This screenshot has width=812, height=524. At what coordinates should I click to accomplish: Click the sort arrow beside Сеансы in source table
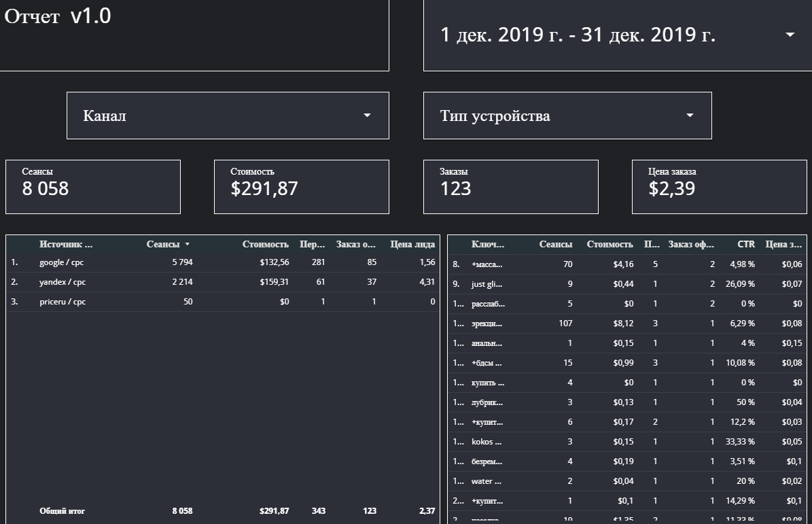point(188,245)
